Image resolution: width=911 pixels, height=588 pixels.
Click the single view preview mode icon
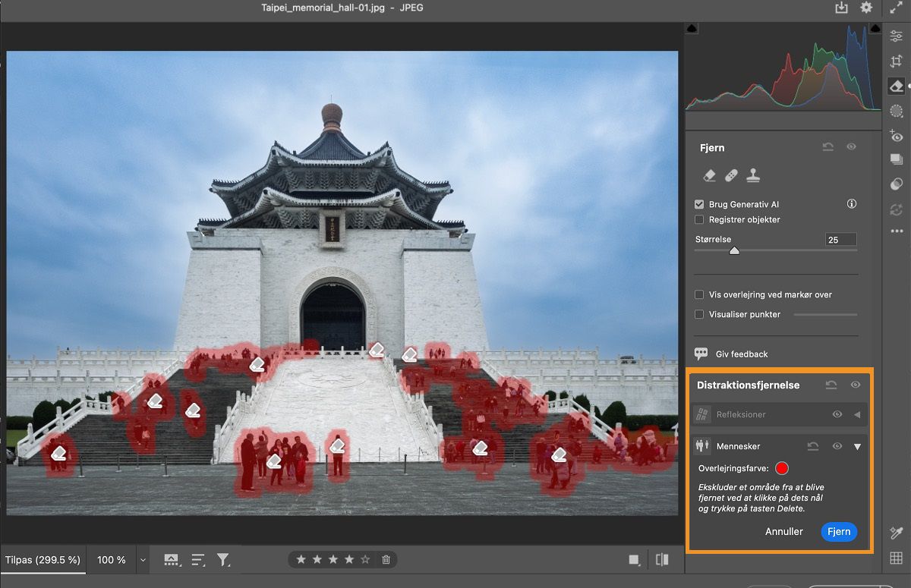(634, 560)
